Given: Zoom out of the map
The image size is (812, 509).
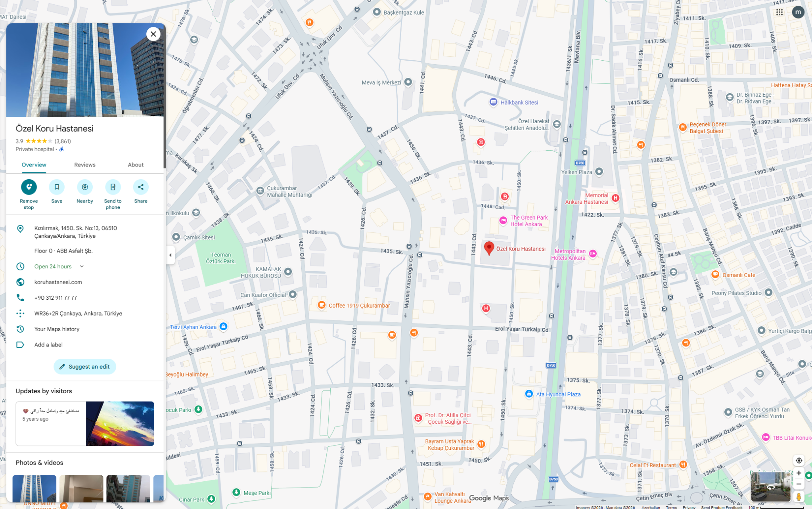Looking at the screenshot, I should click(799, 484).
